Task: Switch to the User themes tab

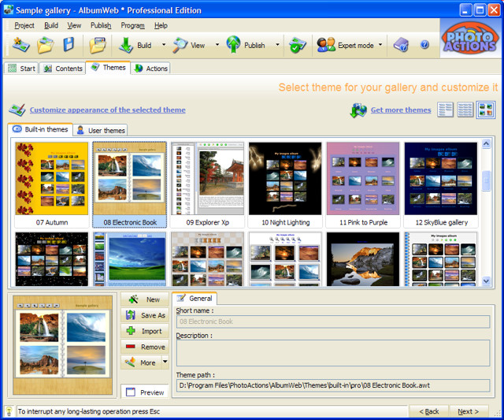Action: pyautogui.click(x=101, y=130)
